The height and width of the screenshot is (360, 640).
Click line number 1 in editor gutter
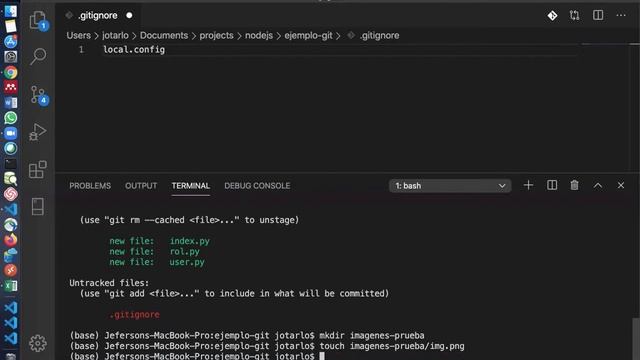point(81,49)
